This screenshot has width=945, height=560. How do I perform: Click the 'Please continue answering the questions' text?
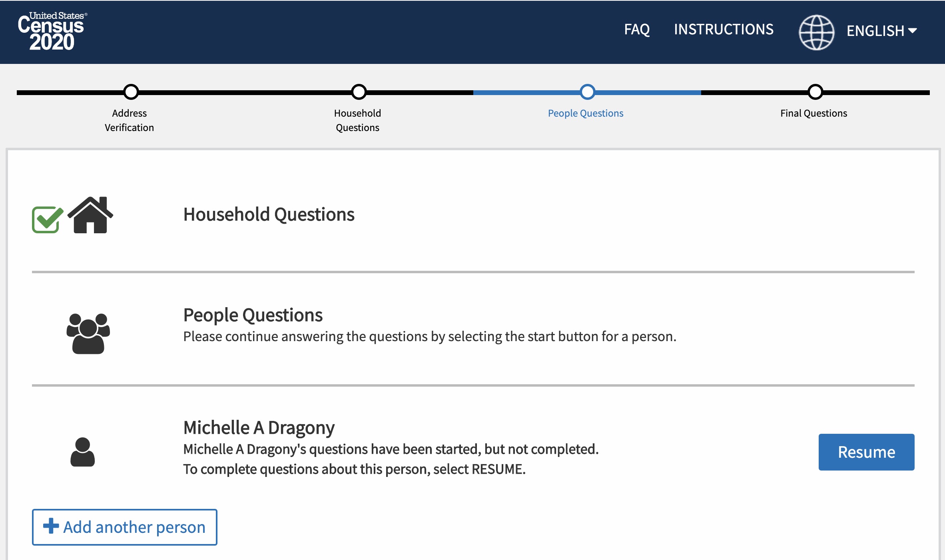[x=430, y=336]
